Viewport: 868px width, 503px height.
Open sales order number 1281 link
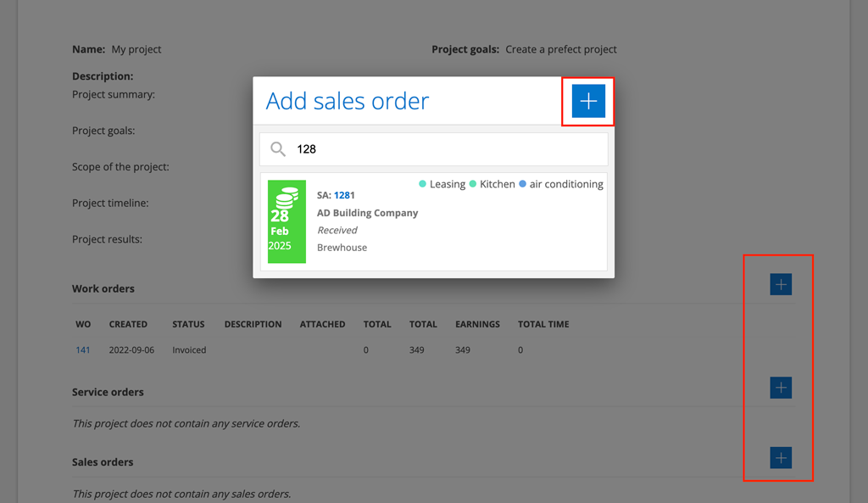click(x=344, y=195)
